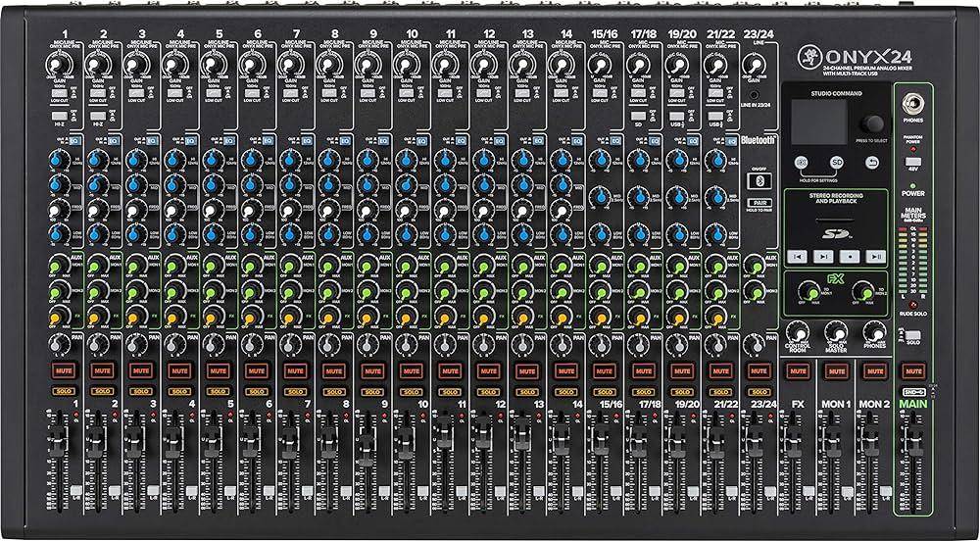The image size is (980, 541).
Task: Mute the MON 1 output
Action: coord(835,371)
